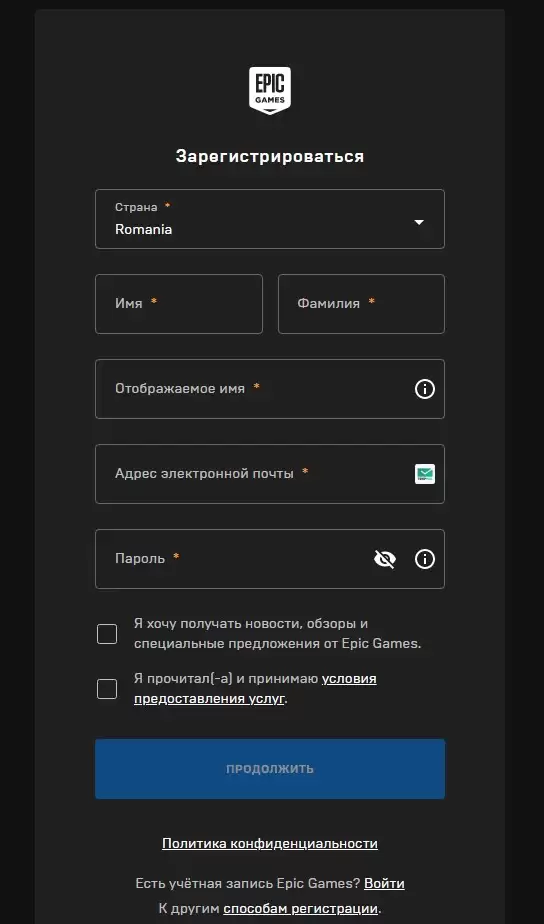Viewport: 544px width, 924px height.
Task: Click the green mail icon in email field
Action: click(x=424, y=474)
